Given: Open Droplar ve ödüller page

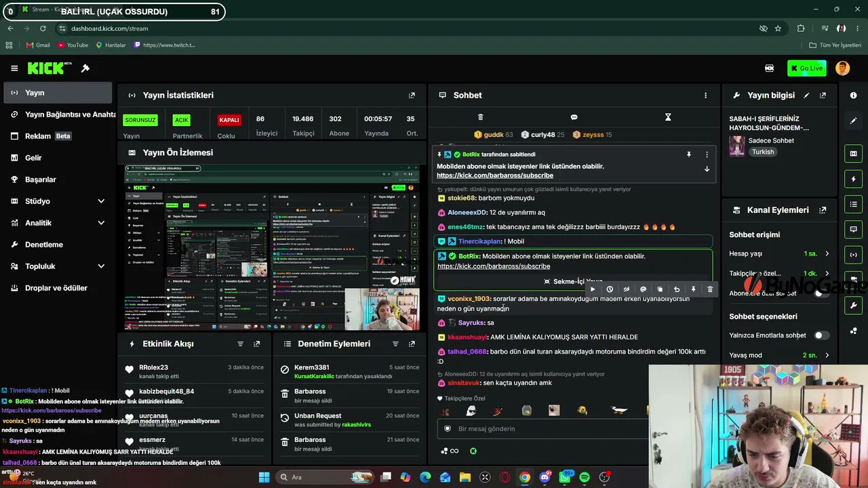Looking at the screenshot, I should (x=57, y=288).
